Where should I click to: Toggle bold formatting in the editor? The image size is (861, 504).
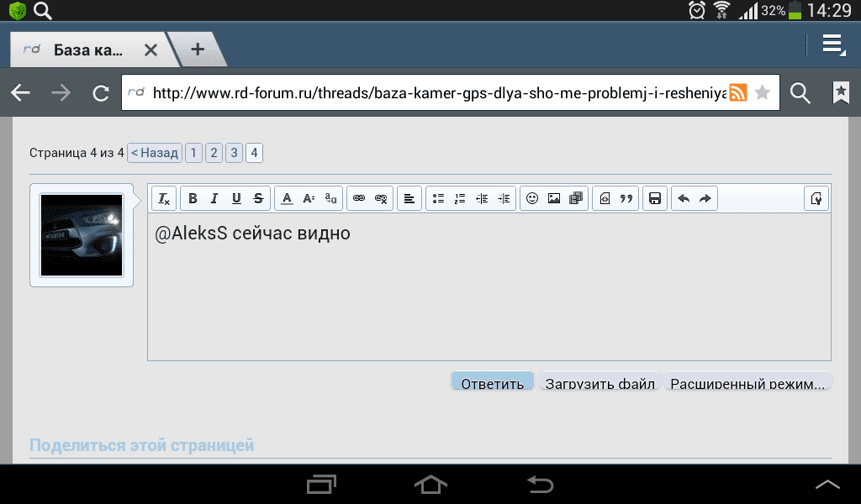pos(193,199)
